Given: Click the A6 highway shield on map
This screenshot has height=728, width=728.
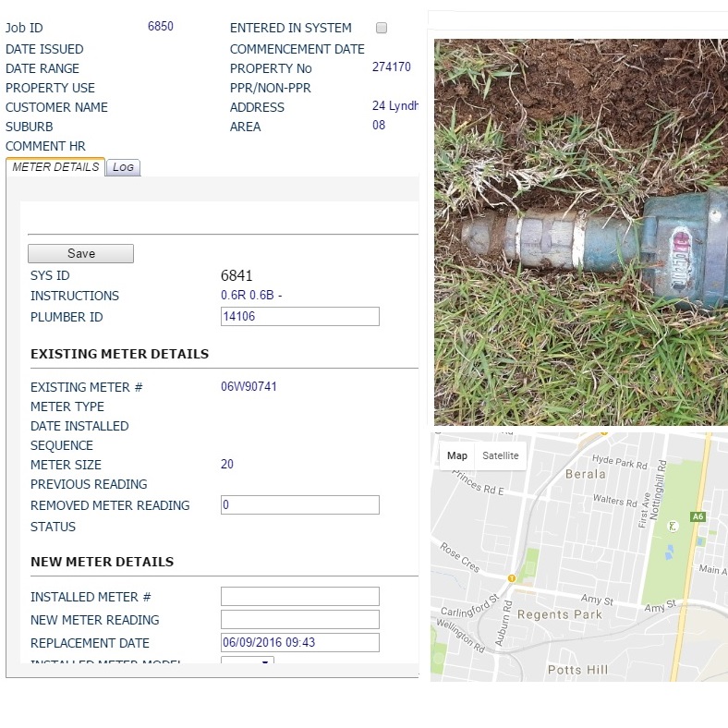Looking at the screenshot, I should tap(698, 516).
